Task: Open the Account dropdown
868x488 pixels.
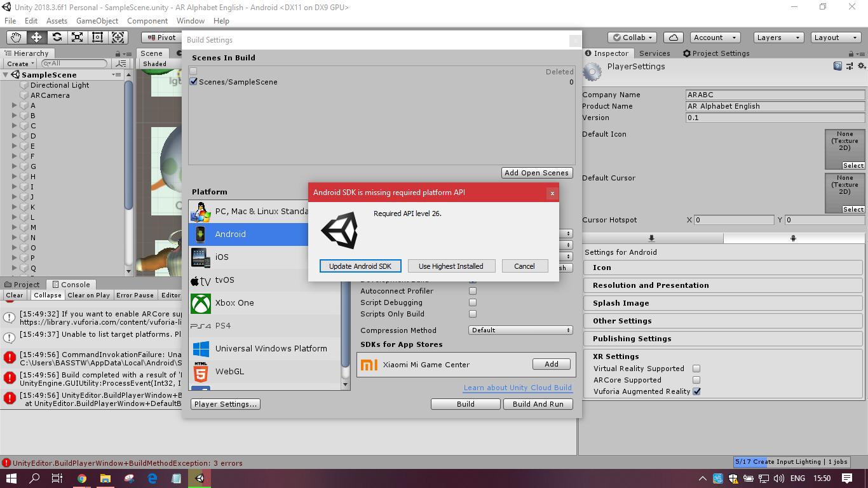Action: (714, 37)
